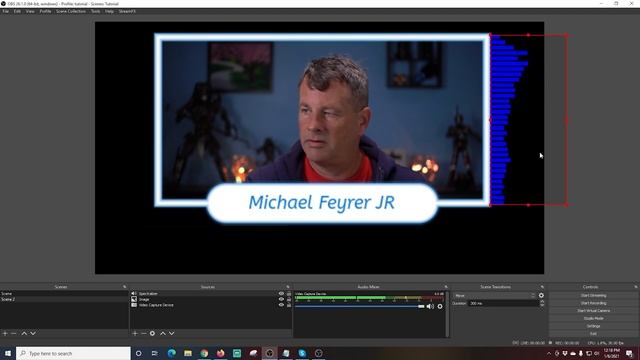640x360 pixels.
Task: Remove selected source with minus icon
Action: (144, 333)
